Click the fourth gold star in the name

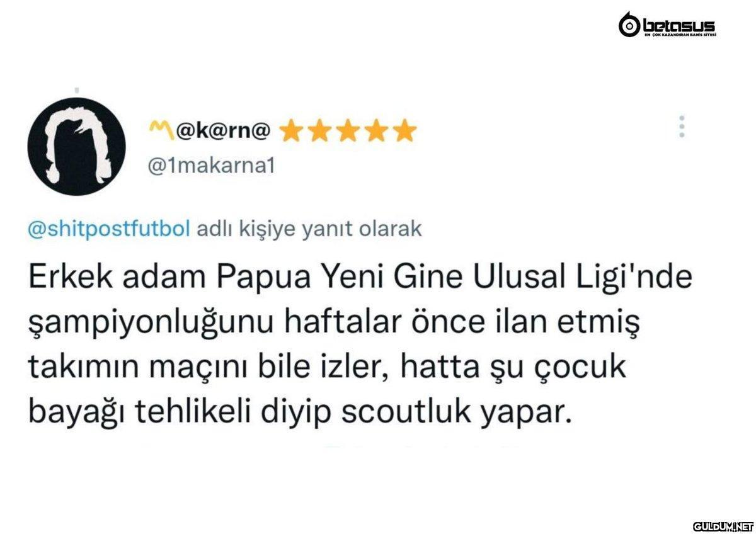pyautogui.click(x=375, y=131)
